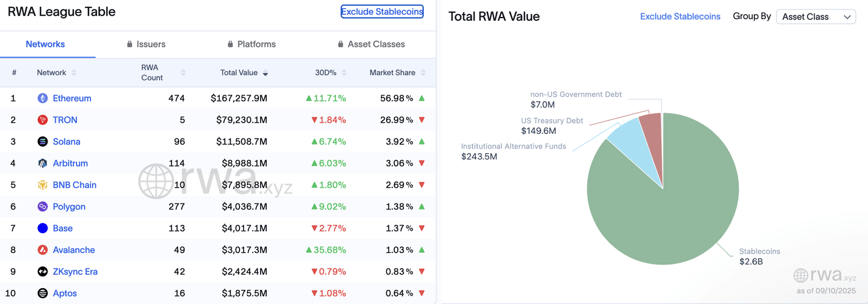Click Solana's 30D change 6.74%

click(x=328, y=142)
